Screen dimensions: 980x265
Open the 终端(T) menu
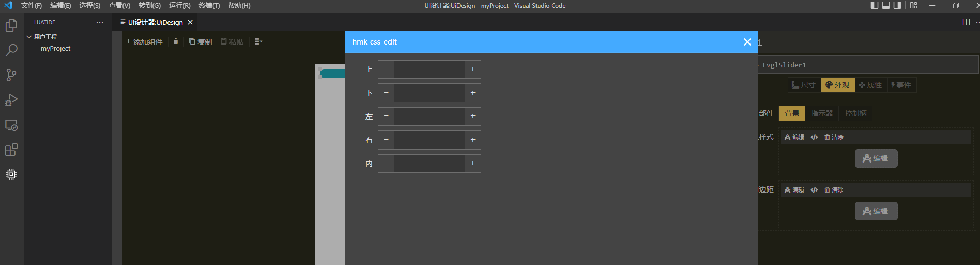coord(209,5)
